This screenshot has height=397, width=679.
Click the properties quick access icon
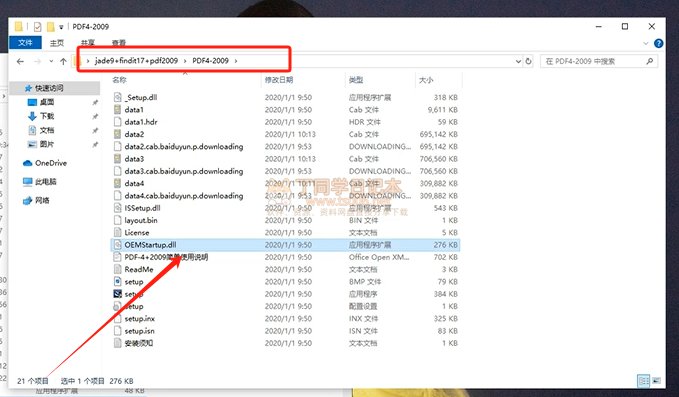[38, 27]
